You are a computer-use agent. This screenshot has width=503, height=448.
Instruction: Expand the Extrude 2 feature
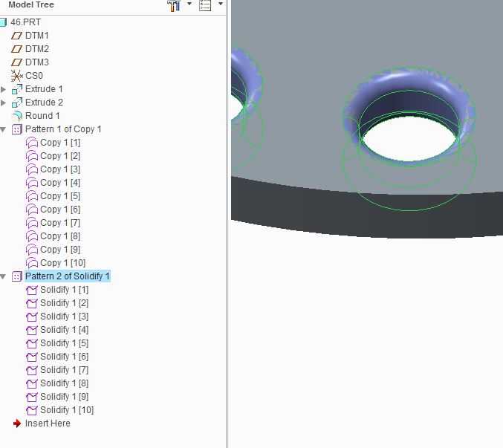(x=4, y=103)
